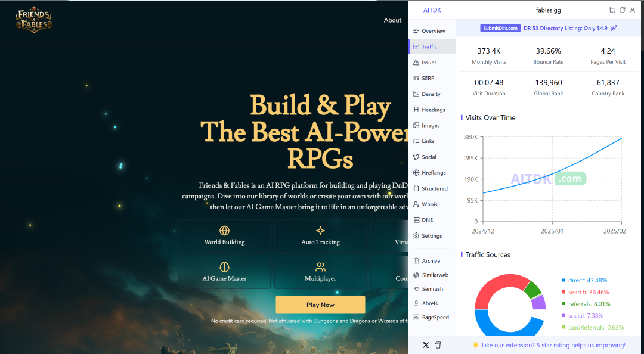The height and width of the screenshot is (354, 644).
Task: Click the DNS server icon
Action: coord(416,220)
